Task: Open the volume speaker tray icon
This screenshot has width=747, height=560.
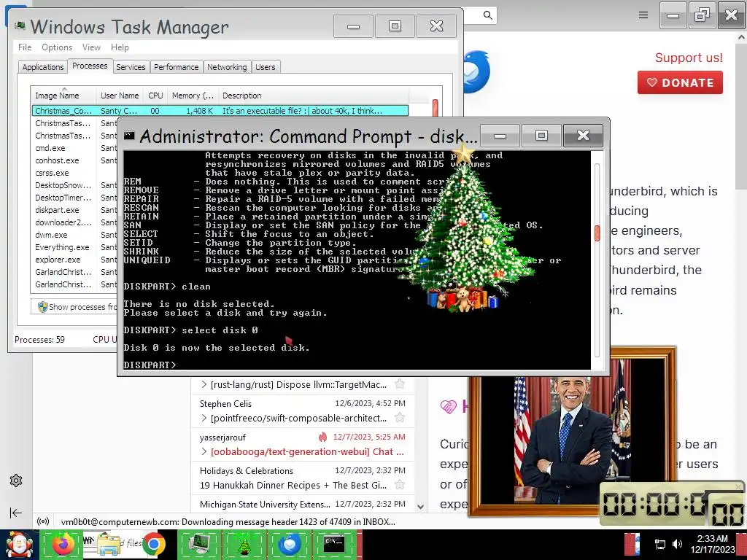Action: tap(676, 544)
